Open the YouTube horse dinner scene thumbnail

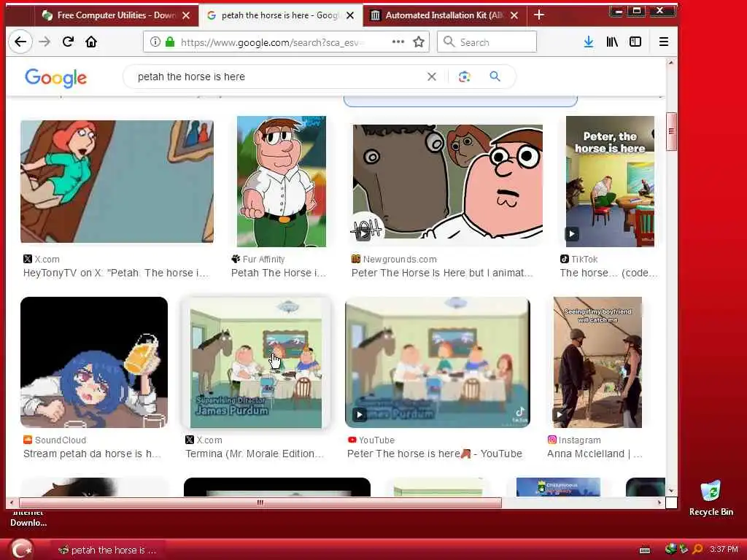tap(438, 362)
